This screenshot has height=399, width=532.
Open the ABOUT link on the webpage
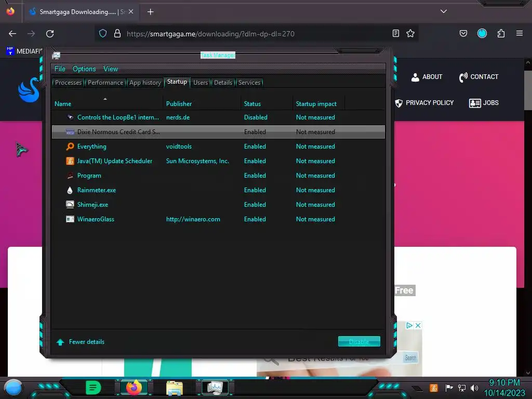click(427, 77)
